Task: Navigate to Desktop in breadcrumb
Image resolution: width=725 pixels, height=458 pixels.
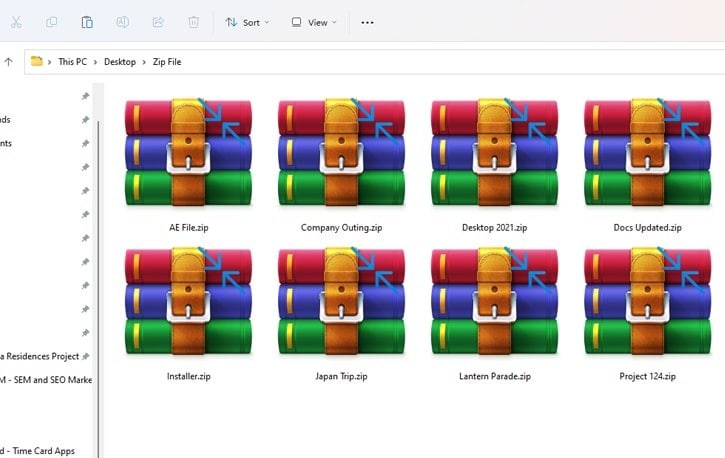Action: click(120, 61)
